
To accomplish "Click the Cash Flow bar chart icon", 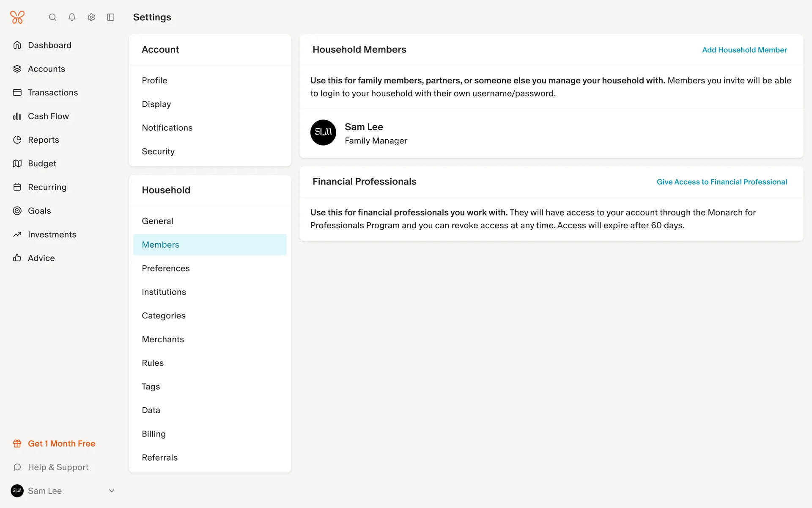I will 17,116.
